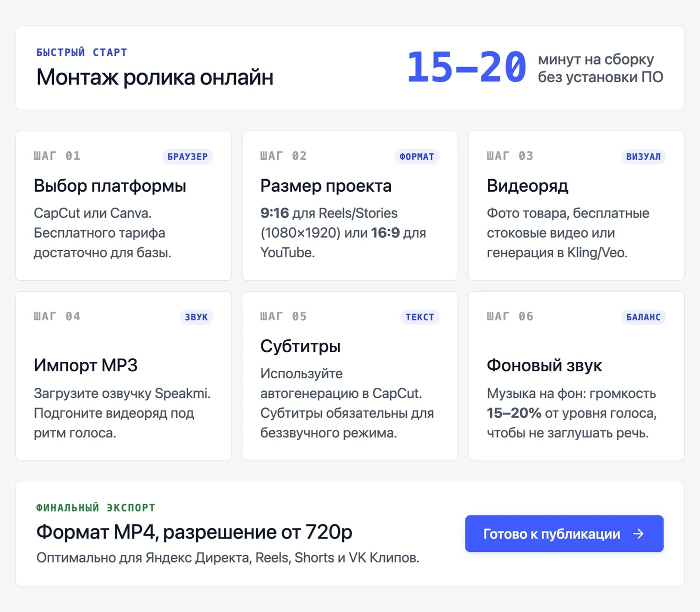Image resolution: width=700 pixels, height=612 pixels.
Task: Click the "Готово к публикации" button
Action: (564, 534)
